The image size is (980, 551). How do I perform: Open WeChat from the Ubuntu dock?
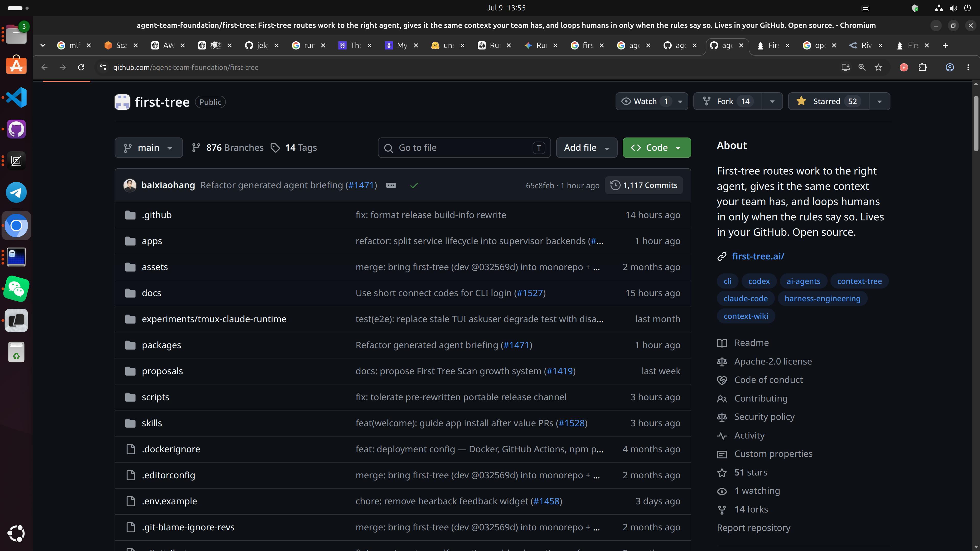tap(16, 289)
